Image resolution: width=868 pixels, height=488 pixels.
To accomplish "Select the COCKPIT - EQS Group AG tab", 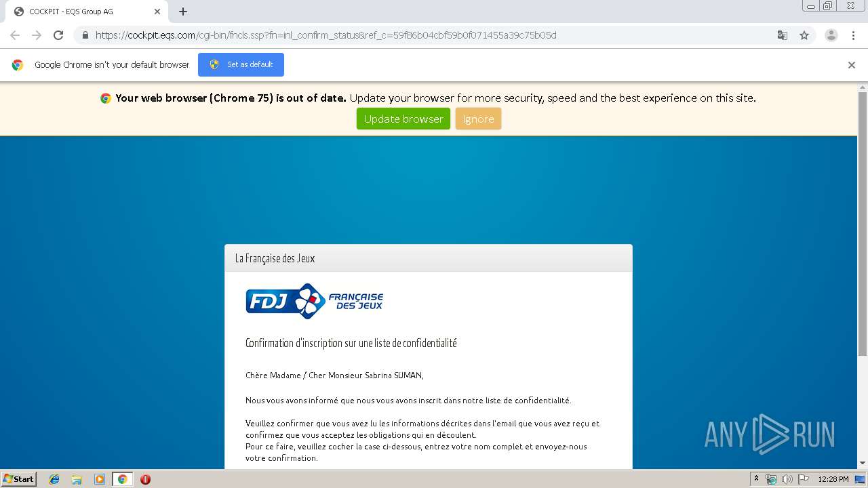I will pos(86,12).
